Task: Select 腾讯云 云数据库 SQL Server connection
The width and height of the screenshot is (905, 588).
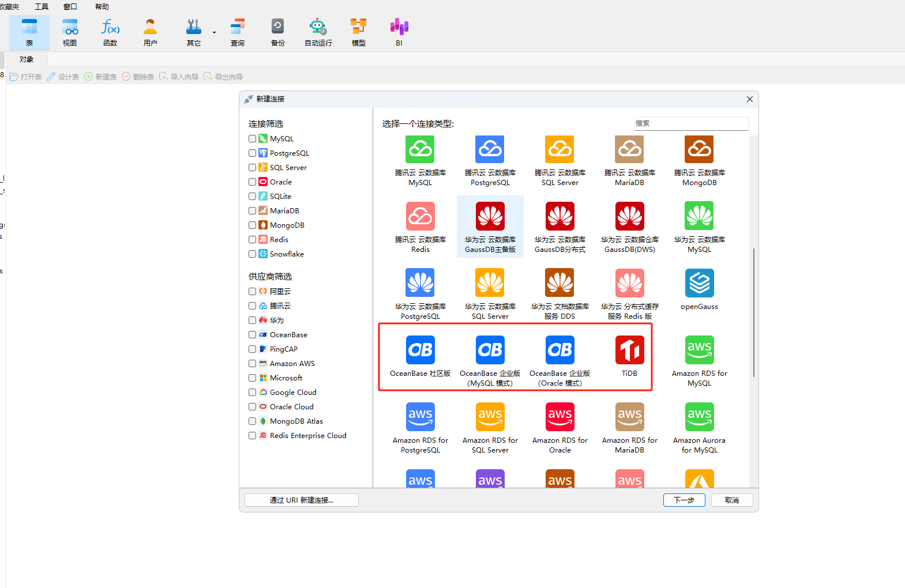Action: [560, 161]
